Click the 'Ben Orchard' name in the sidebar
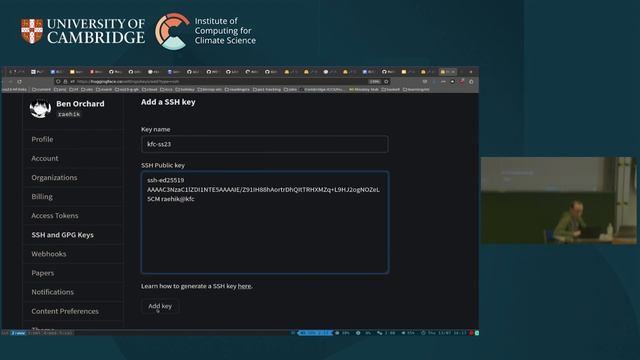The width and height of the screenshot is (640, 360). pos(80,104)
